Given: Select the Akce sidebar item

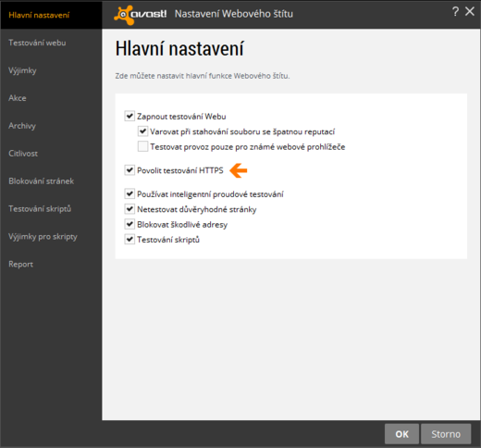Looking at the screenshot, I should 18,98.
